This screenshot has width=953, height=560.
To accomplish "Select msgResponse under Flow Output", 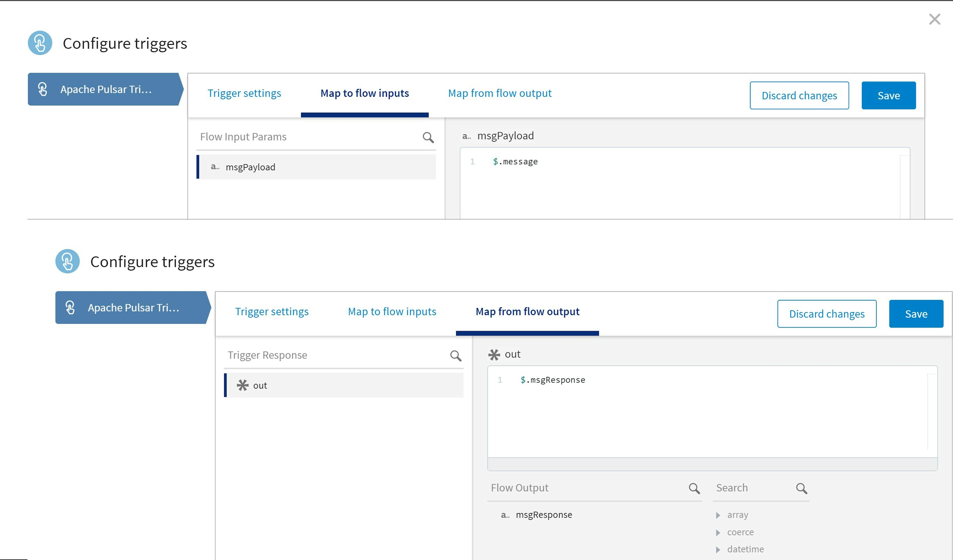I will [x=544, y=515].
